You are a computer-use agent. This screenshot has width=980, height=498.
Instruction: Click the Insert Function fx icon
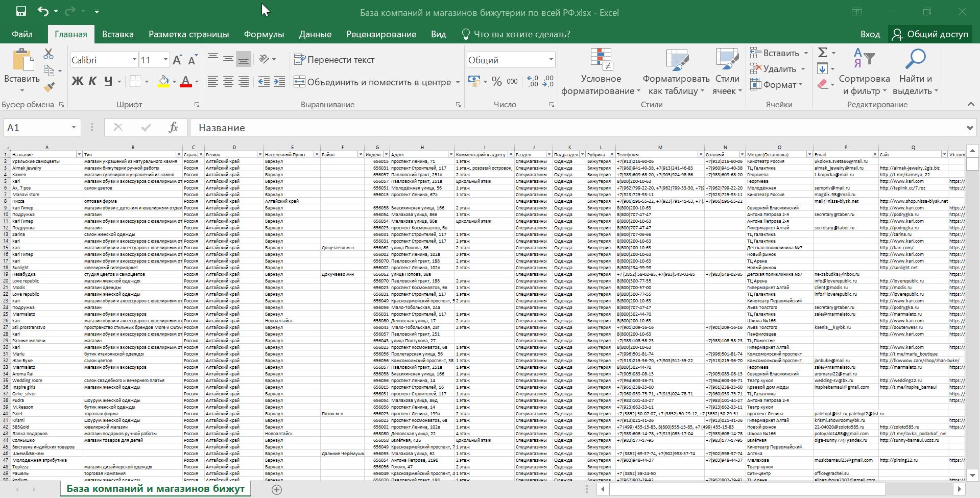(173, 128)
